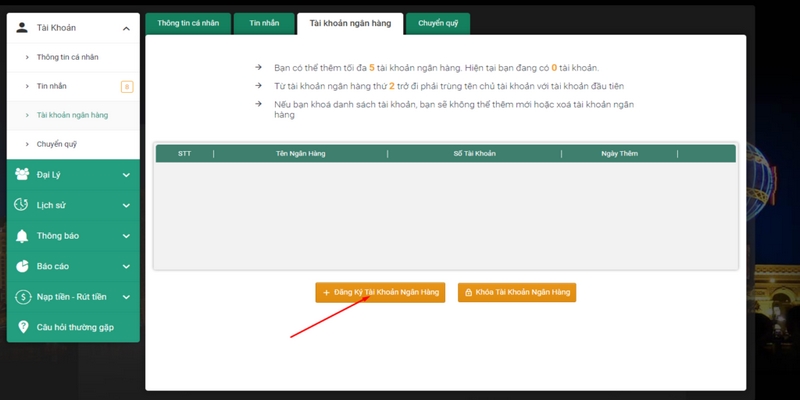Screen dimensions: 800x400
Task: Expand the Báo cáo menu chevron
Action: pos(126,266)
